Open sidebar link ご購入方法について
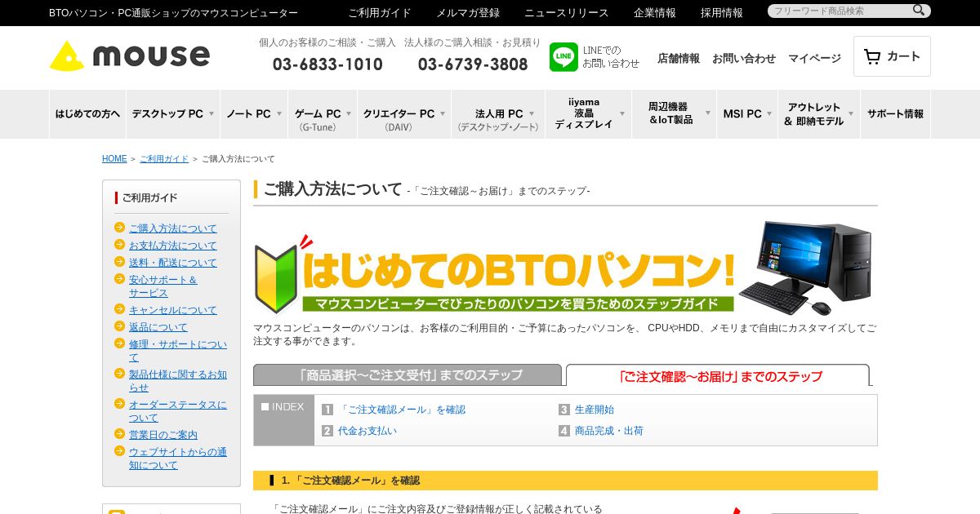Viewport: 980px width, 514px height. 173,228
